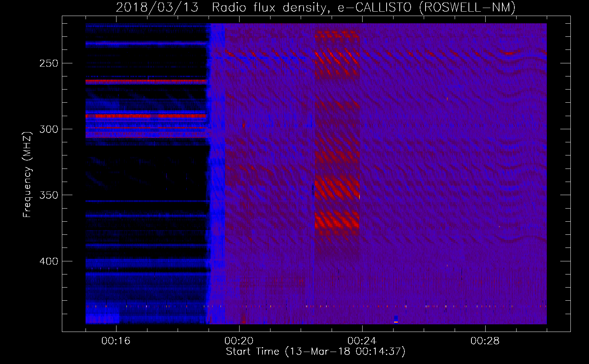Click the 00:24 time tick label
The image size is (589, 364).
point(362,341)
